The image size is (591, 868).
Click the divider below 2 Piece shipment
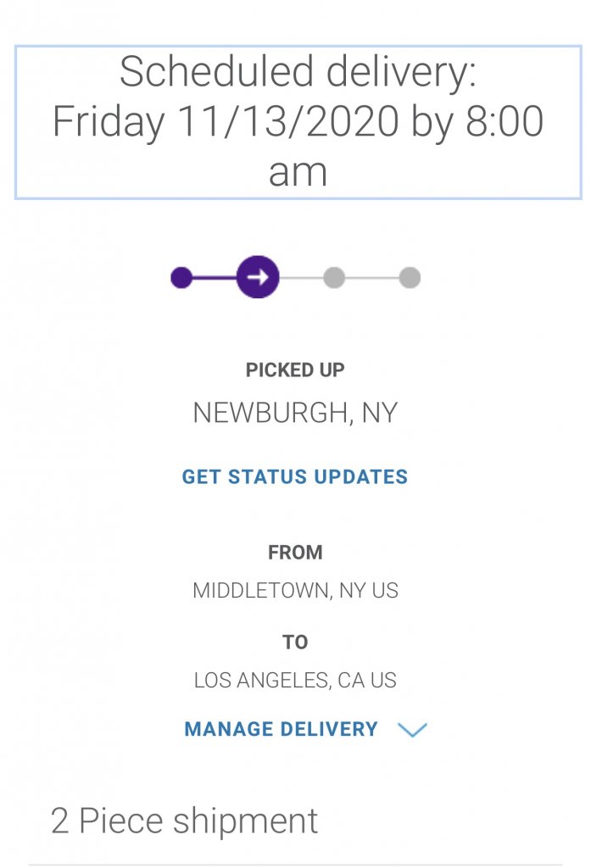[x=295, y=865]
